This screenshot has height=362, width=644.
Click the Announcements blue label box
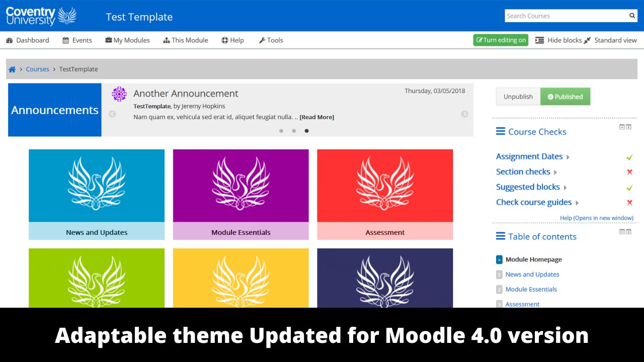pyautogui.click(x=55, y=110)
